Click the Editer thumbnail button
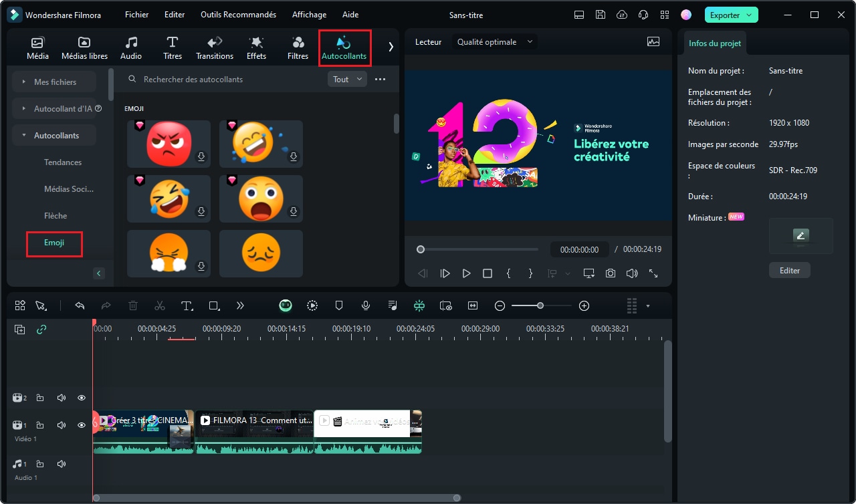The image size is (856, 504). tap(789, 271)
